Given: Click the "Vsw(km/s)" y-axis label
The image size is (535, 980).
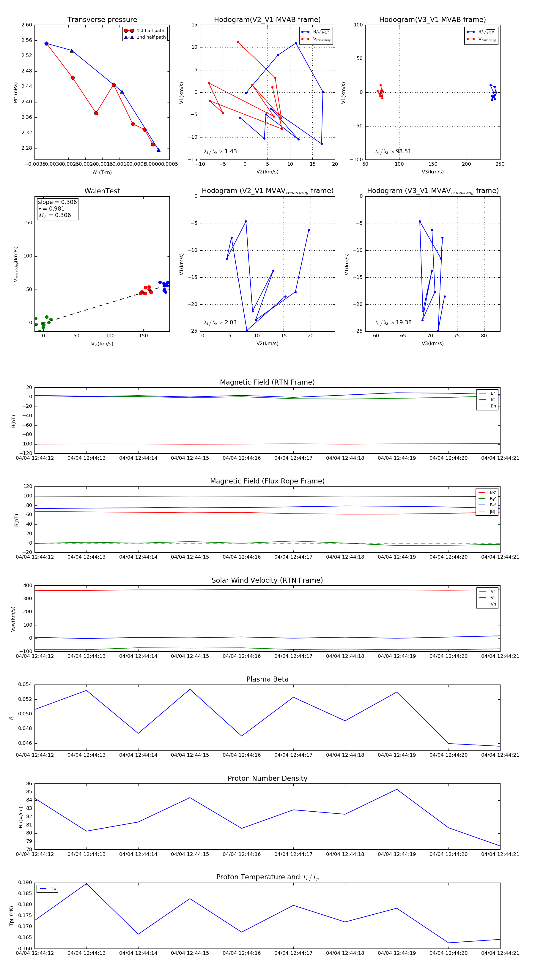Looking at the screenshot, I should click(13, 619).
